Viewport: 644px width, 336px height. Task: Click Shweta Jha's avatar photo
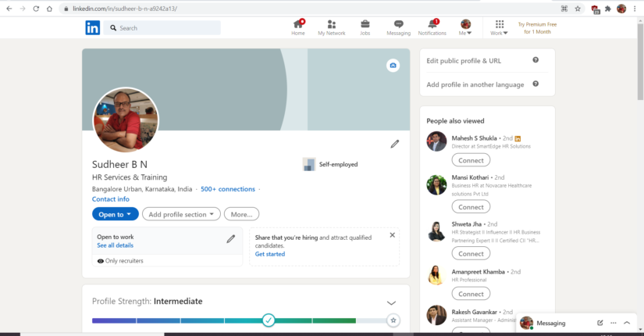(x=436, y=231)
